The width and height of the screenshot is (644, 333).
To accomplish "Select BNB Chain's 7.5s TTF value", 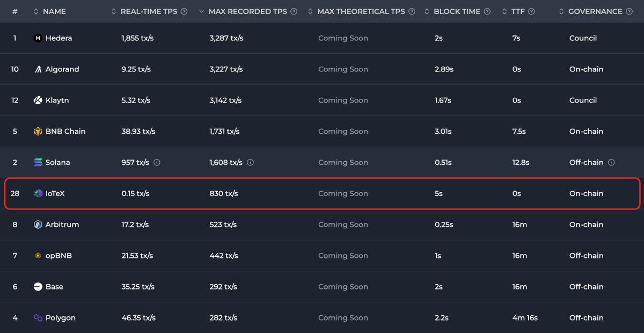I will (519, 132).
